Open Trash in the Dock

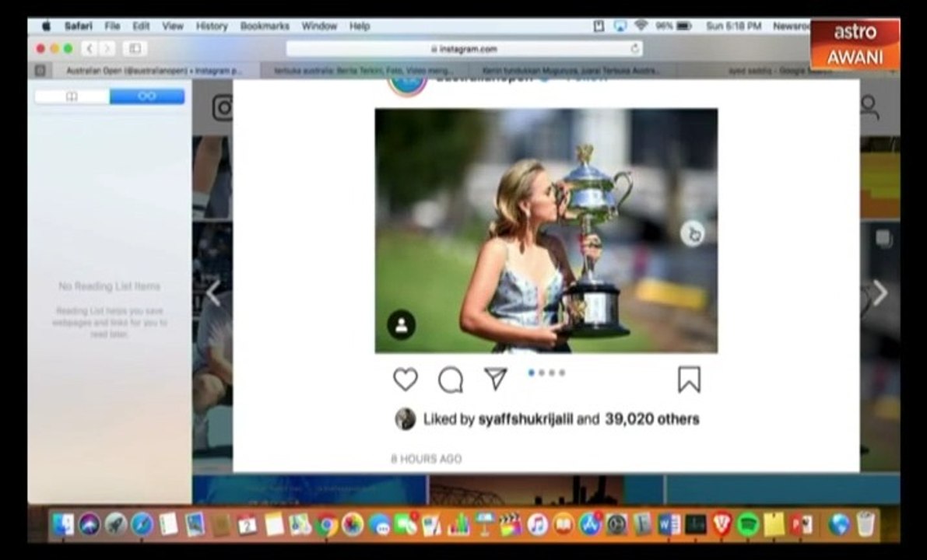click(866, 524)
